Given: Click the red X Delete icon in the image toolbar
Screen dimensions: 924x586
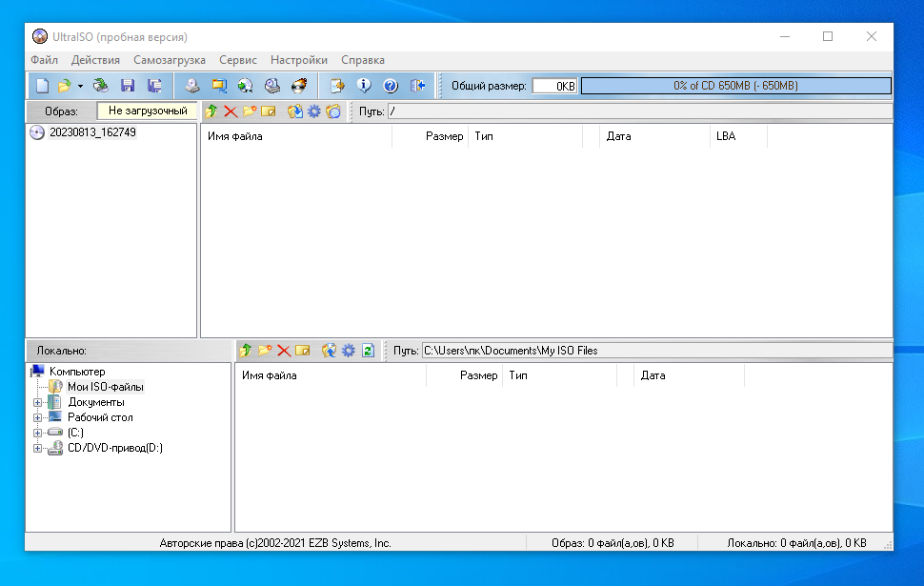Looking at the screenshot, I should [x=231, y=111].
